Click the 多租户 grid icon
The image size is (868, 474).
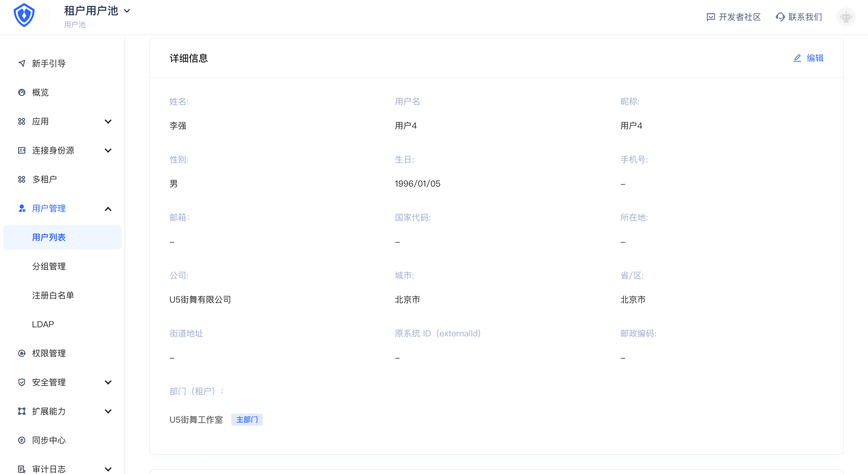coord(22,179)
